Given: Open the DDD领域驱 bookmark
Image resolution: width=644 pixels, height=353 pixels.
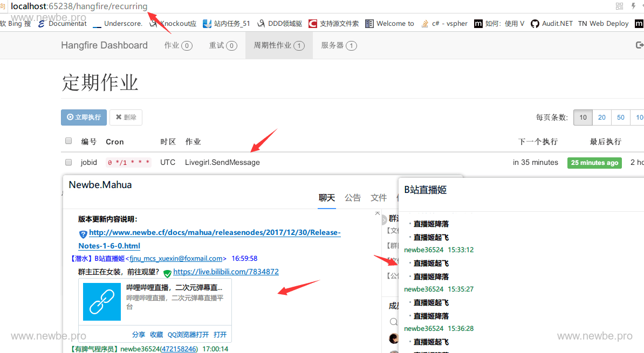Looking at the screenshot, I should tap(279, 24).
